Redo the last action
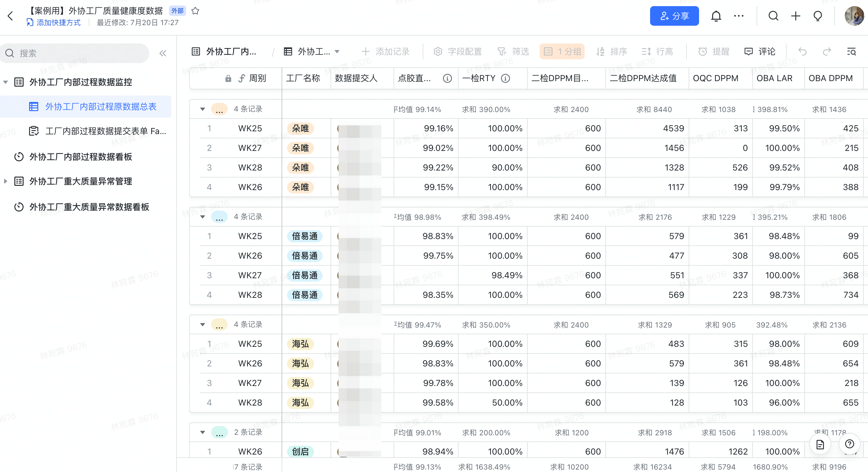 coord(827,51)
